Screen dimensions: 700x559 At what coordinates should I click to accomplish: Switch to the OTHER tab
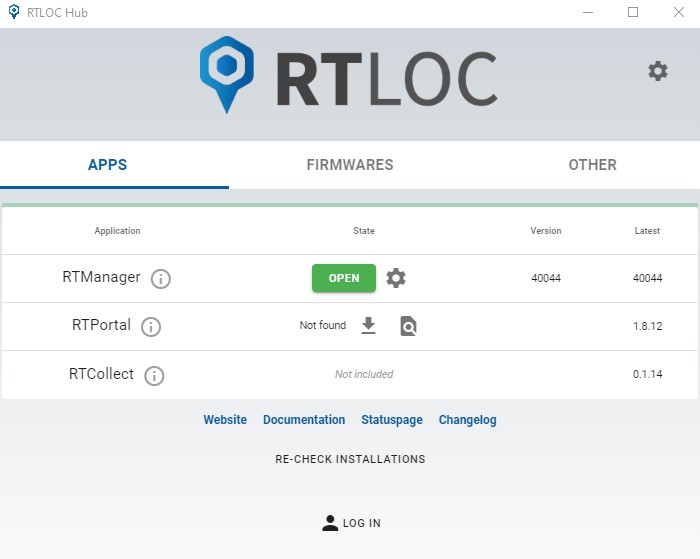coord(592,165)
